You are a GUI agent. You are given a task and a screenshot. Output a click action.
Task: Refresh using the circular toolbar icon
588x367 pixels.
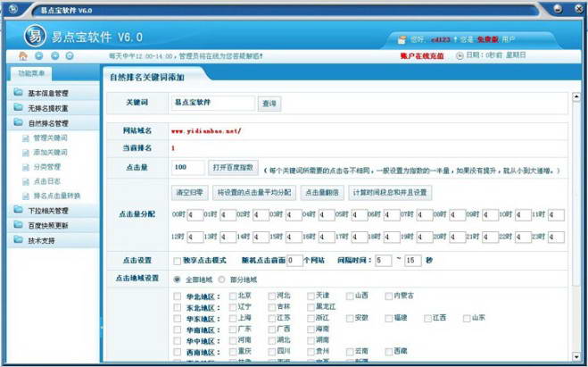(70, 56)
